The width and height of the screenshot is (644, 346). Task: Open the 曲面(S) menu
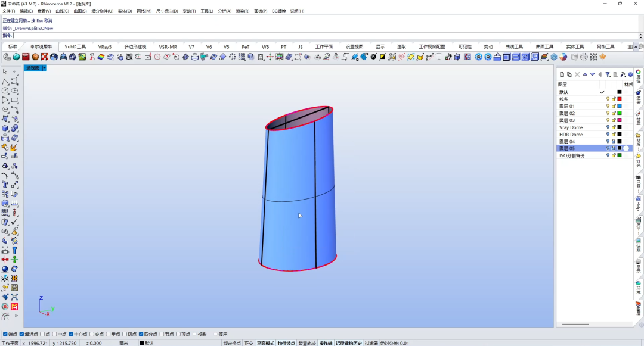click(x=80, y=11)
